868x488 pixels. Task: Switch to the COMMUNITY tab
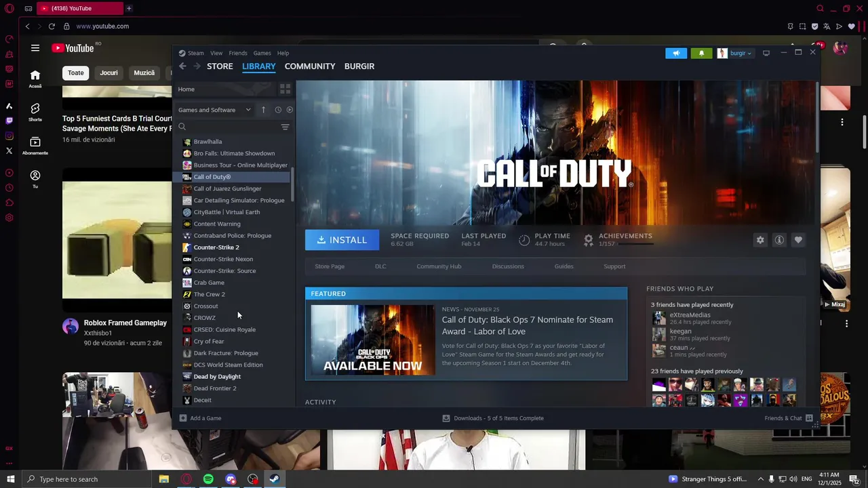pos(310,66)
